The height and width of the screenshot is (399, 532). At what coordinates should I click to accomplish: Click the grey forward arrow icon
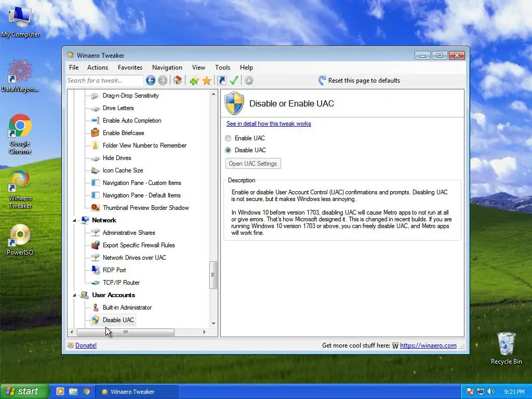(x=163, y=81)
